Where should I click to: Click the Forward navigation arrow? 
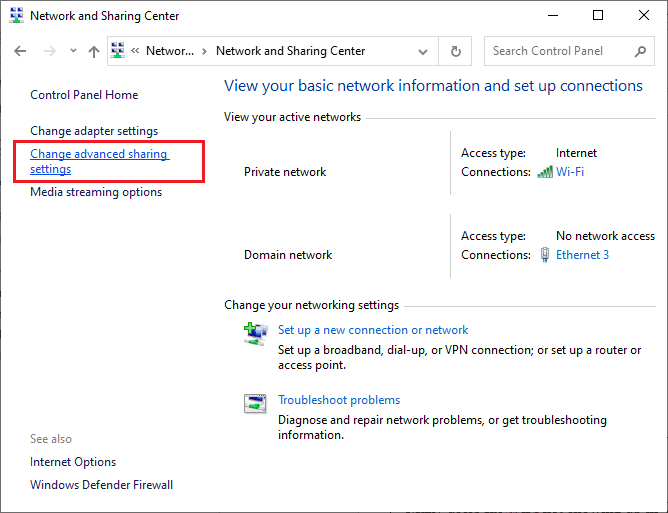[49, 51]
